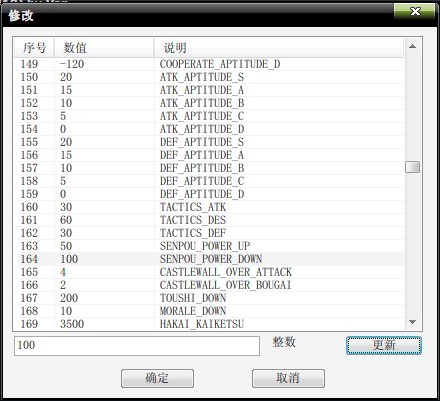Click the vertical scrollbar thumb
Viewport: 440px width, 401px height.
pos(412,167)
